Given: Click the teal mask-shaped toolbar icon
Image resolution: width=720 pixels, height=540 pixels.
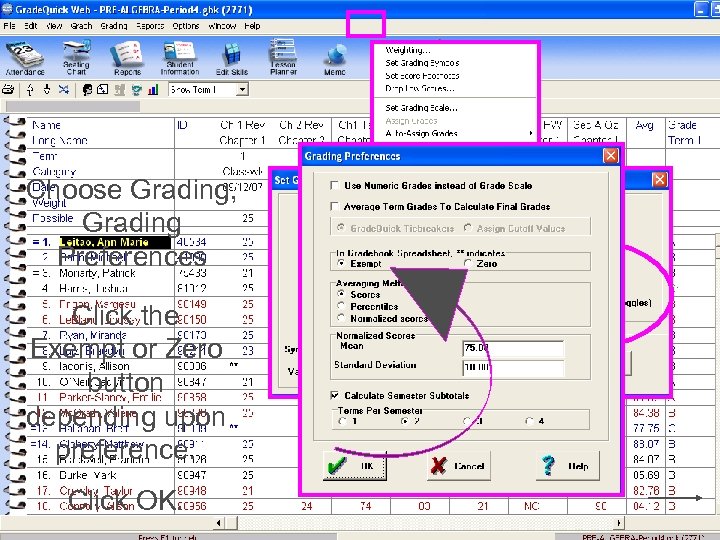Looking at the screenshot, I should coord(136,90).
